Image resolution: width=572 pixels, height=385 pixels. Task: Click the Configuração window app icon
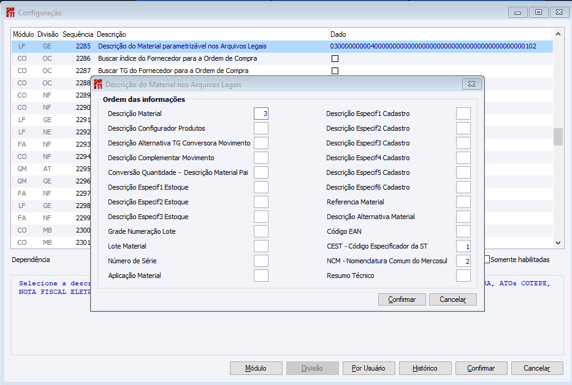click(x=10, y=12)
